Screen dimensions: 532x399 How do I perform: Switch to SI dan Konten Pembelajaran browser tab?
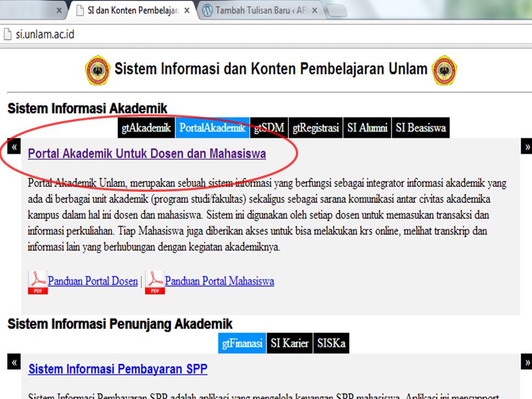click(132, 11)
